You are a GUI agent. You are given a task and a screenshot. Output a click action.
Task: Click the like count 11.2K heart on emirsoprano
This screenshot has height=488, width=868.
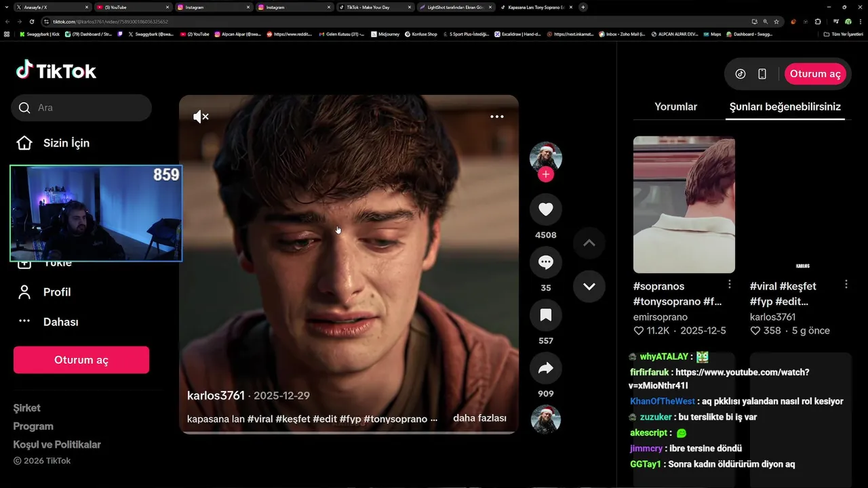pos(638,331)
